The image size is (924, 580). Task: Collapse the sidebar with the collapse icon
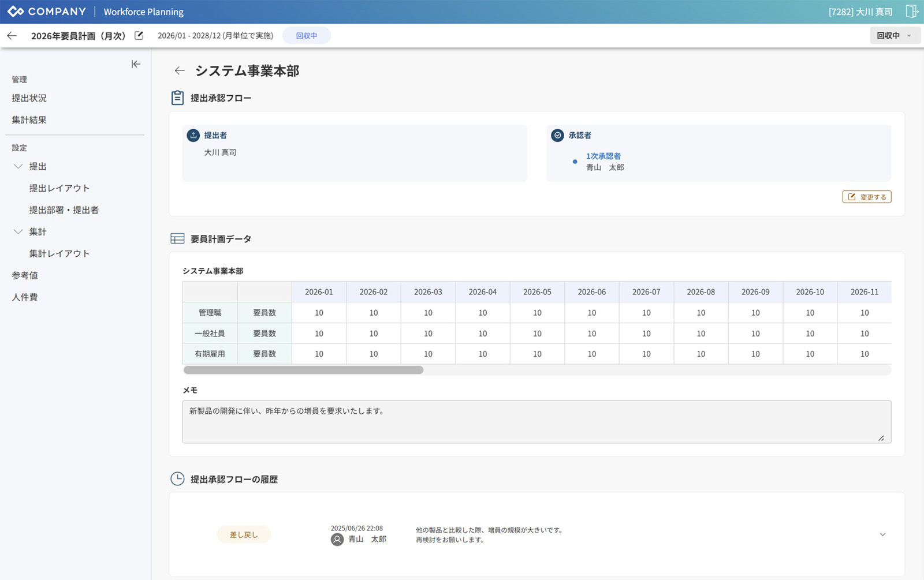pyautogui.click(x=136, y=64)
